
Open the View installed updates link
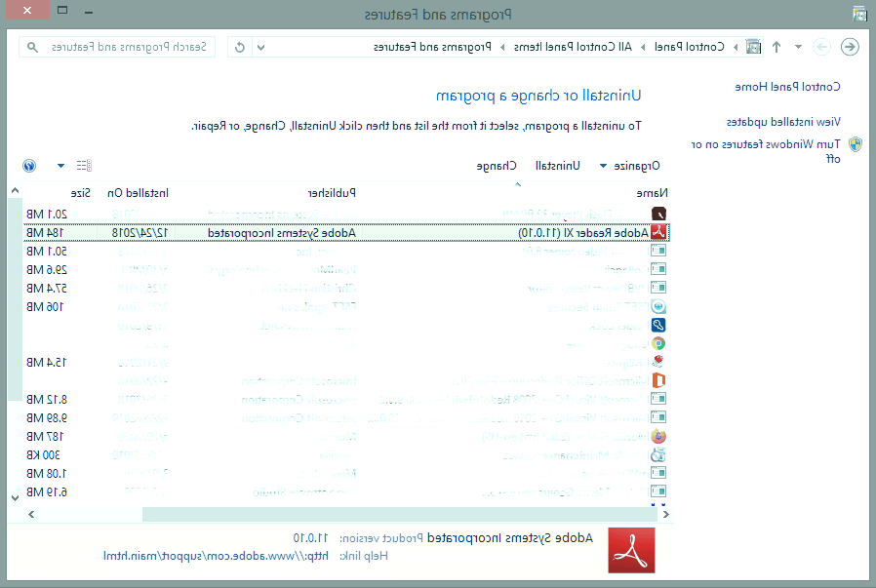783,122
